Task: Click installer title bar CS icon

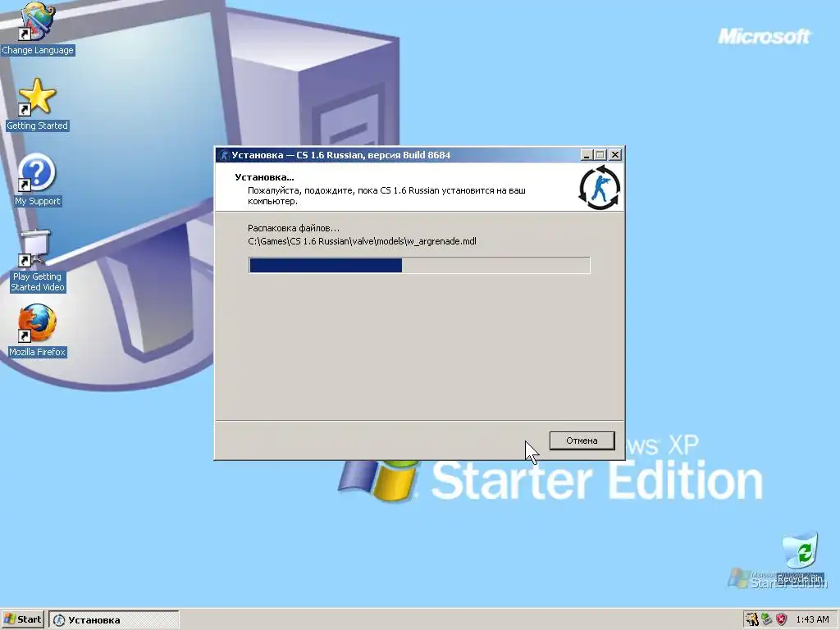Action: coord(224,155)
